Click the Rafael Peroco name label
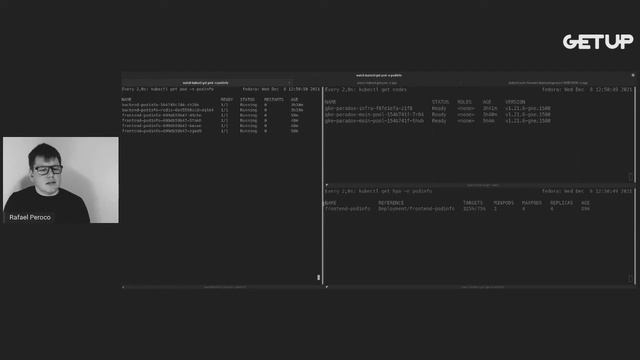The height and width of the screenshot is (360, 640). [30, 218]
